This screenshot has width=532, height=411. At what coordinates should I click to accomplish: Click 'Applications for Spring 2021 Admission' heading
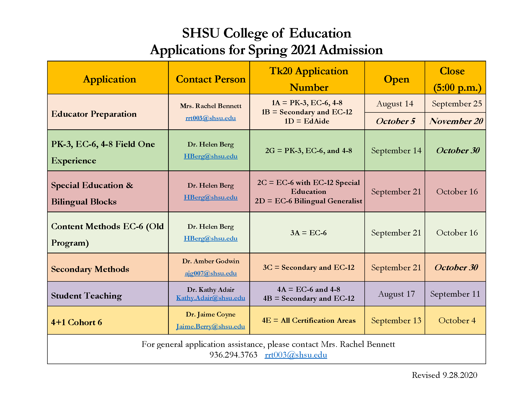(266, 50)
